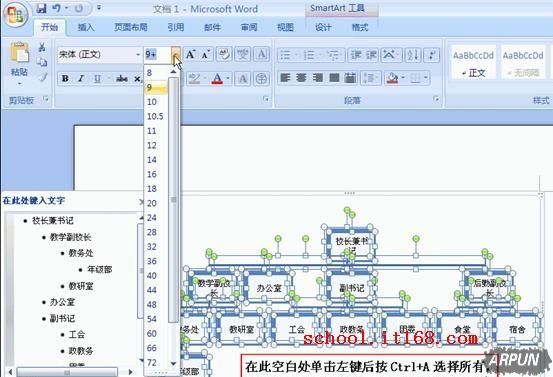Image resolution: width=553 pixels, height=377 pixels.
Task: Open line spacing dropdown
Action: tap(370, 78)
